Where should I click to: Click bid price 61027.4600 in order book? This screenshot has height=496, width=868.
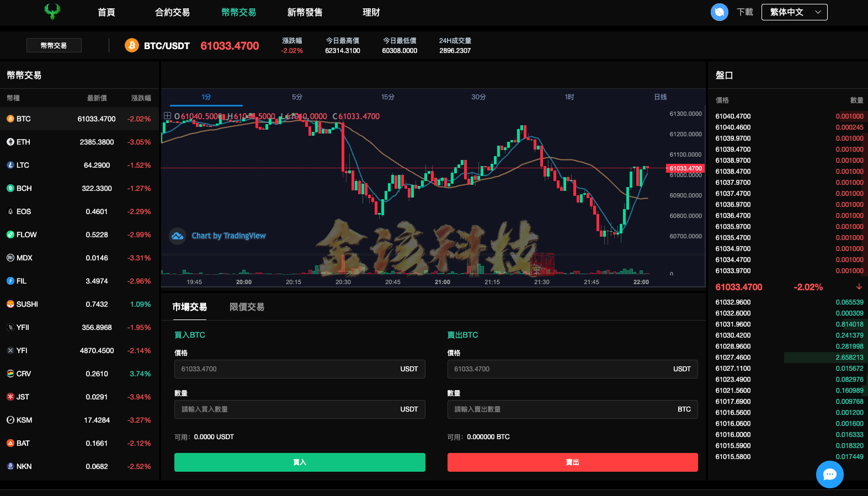point(733,358)
